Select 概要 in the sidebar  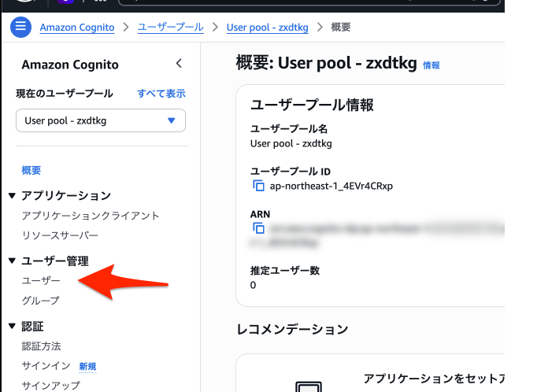pos(31,170)
